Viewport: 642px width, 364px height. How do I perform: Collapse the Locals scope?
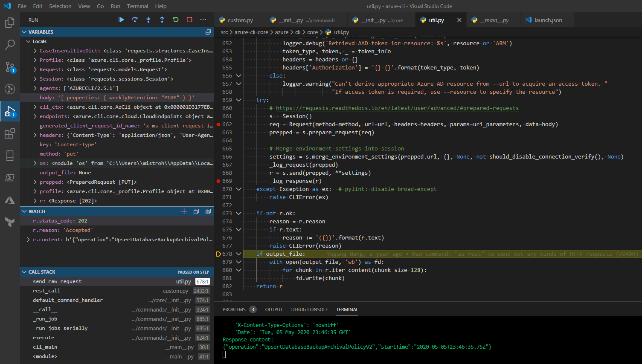[29, 41]
